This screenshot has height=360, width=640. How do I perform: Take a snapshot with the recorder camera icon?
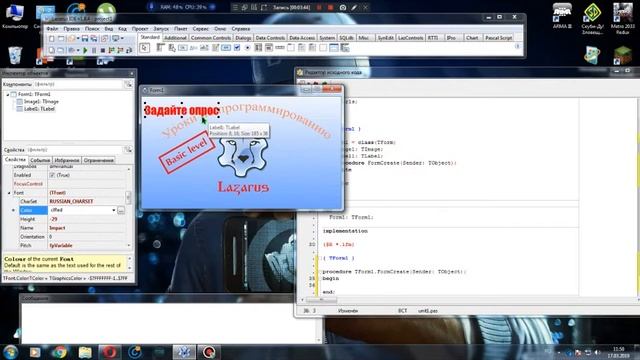click(343, 7)
